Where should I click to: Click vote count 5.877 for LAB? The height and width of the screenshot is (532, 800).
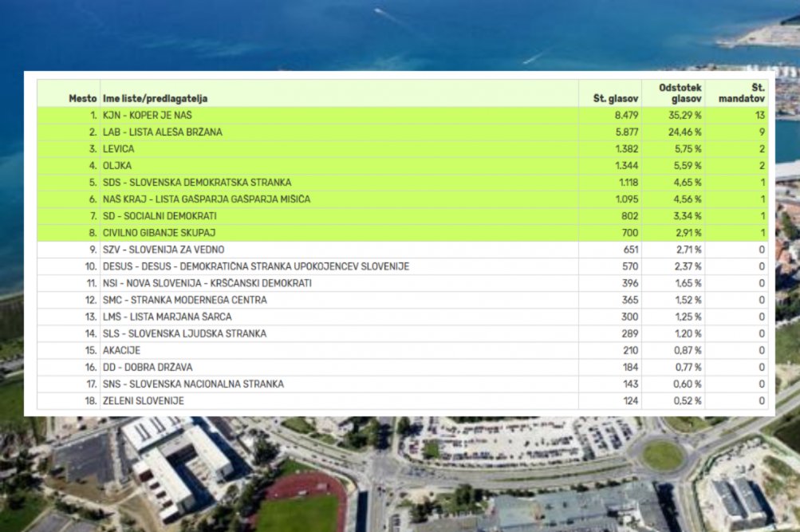[627, 132]
